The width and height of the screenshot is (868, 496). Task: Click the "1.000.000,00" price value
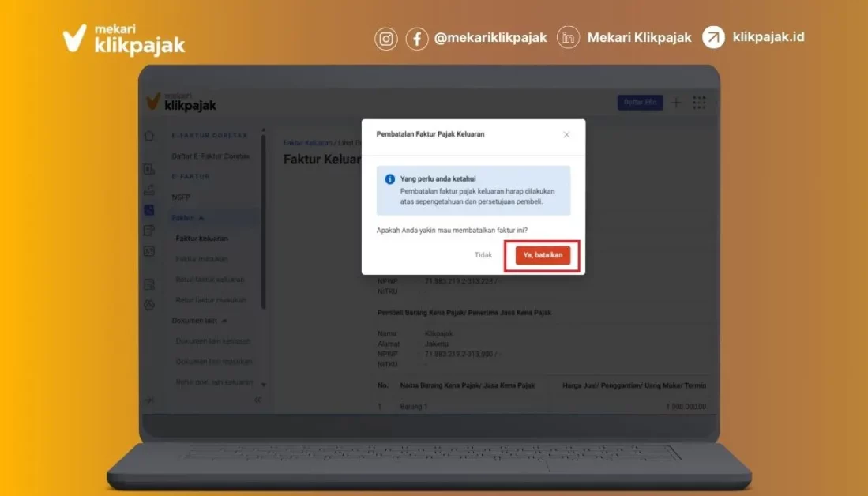coord(686,406)
